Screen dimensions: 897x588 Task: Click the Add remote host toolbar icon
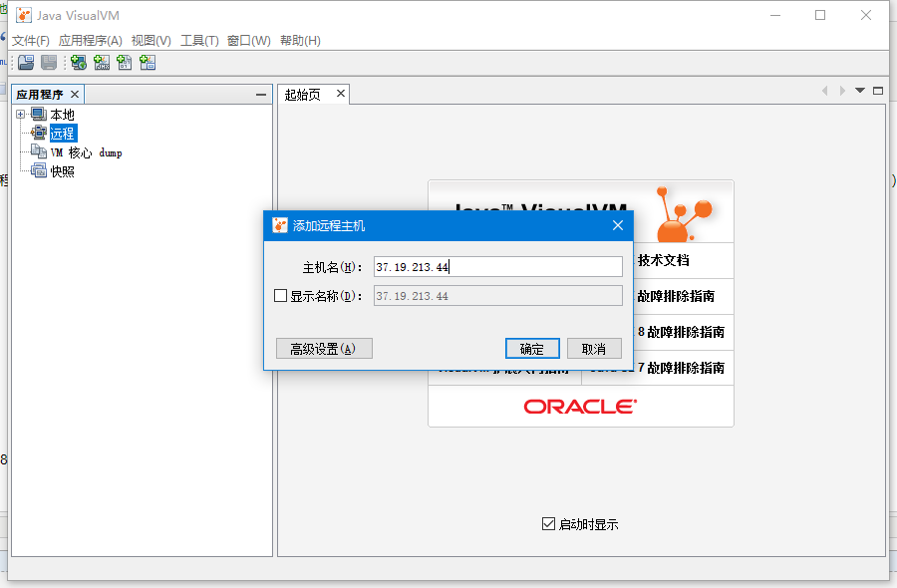point(79,63)
